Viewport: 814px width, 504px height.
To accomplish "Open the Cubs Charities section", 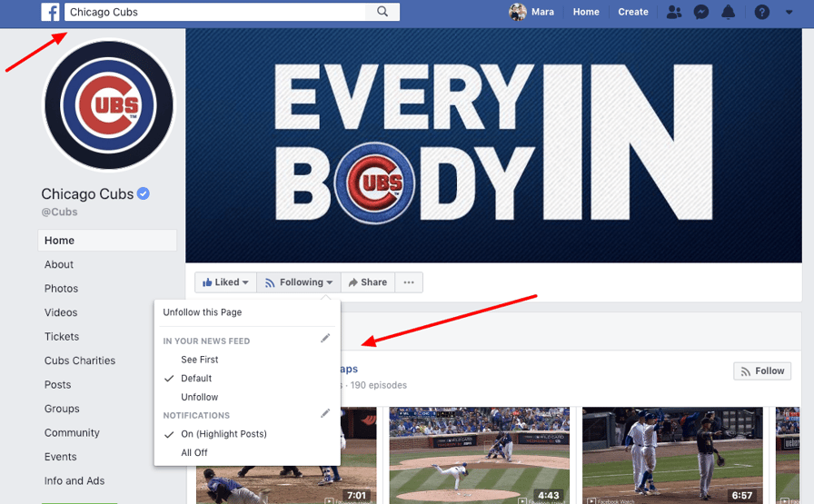I will [x=80, y=361].
